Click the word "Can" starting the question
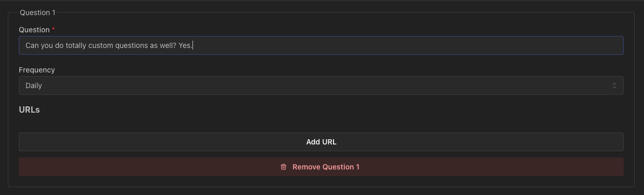 tap(32, 45)
